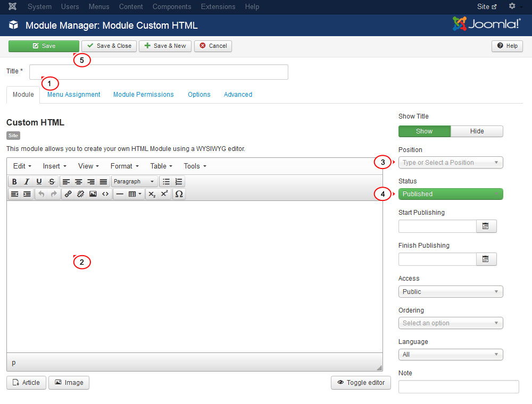Viewport: 532px width, 404px height.
Task: Insert a numbered list
Action: tap(178, 182)
